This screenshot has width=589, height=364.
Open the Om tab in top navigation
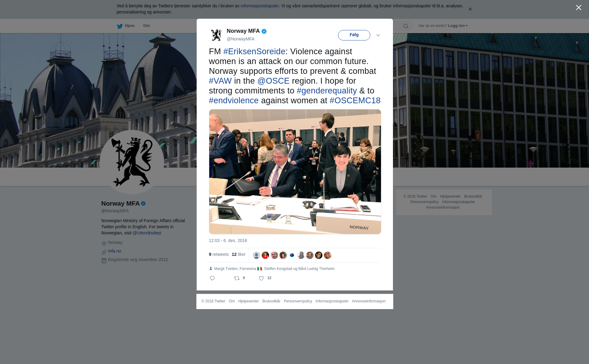146,26
